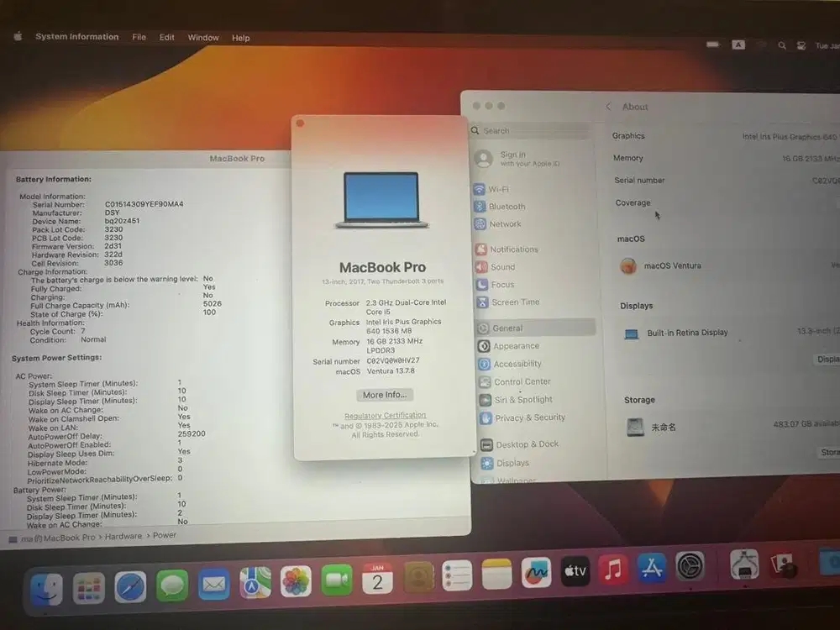The height and width of the screenshot is (630, 840).
Task: Open the Regulatory Certification link
Action: point(385,415)
